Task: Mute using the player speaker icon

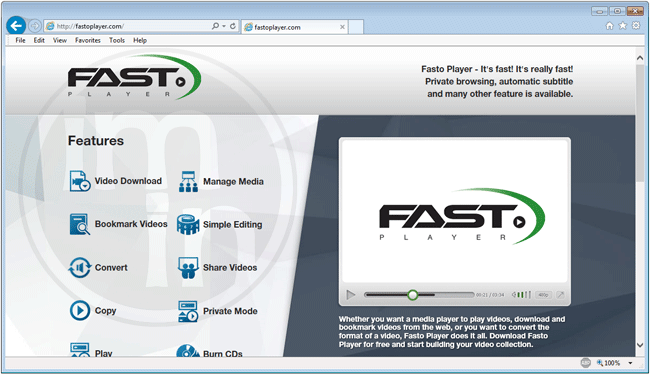Action: 514,295
